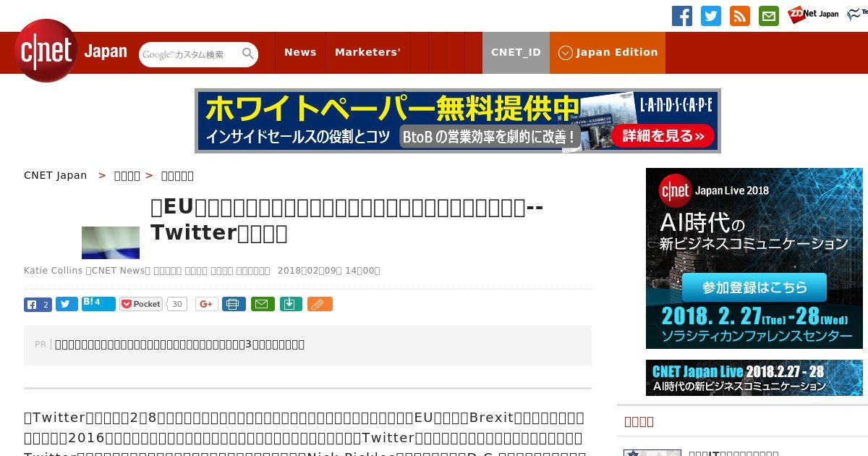This screenshot has width=868, height=456.
Task: Click the search magnifier icon
Action: point(248,54)
